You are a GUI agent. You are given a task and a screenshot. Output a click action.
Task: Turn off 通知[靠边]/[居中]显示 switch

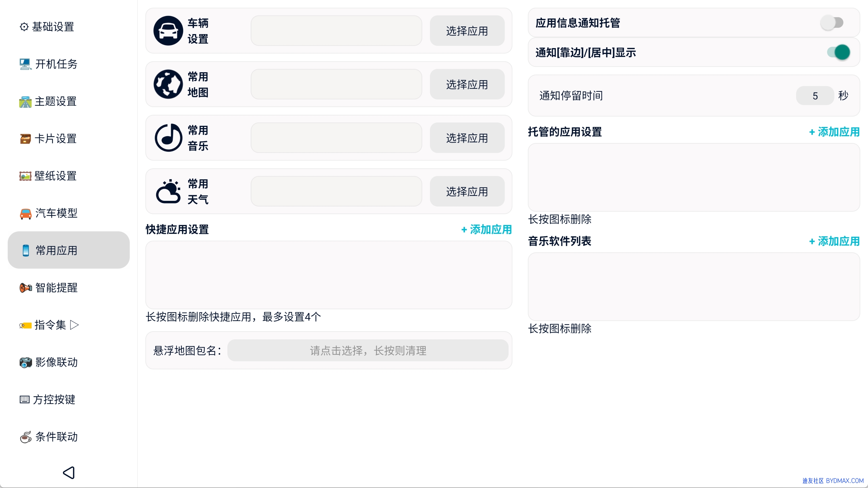click(838, 52)
